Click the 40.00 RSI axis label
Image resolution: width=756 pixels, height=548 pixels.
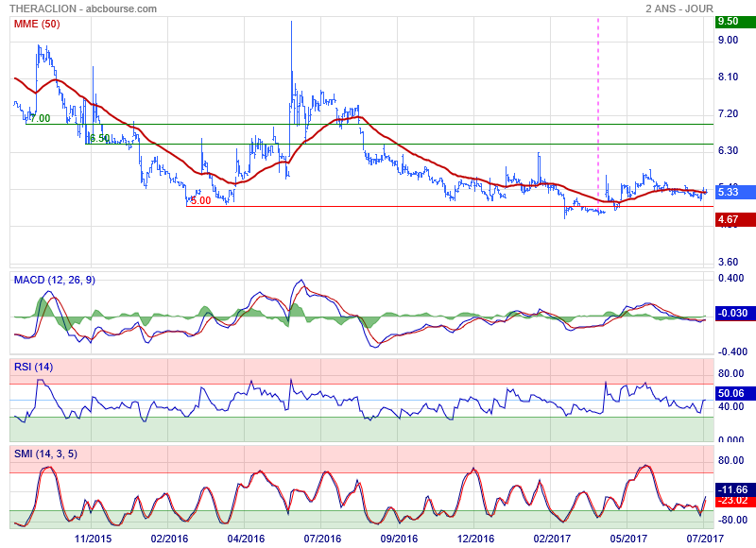[730, 407]
